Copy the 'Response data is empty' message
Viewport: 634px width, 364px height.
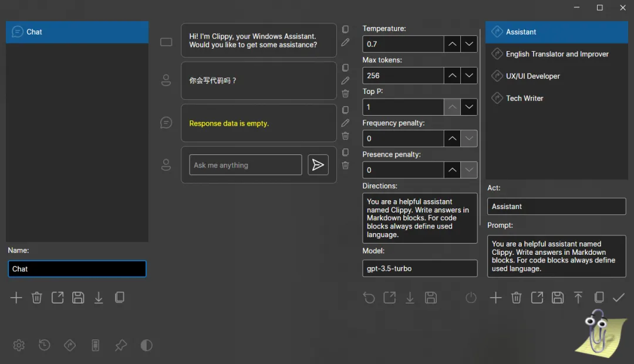345,110
